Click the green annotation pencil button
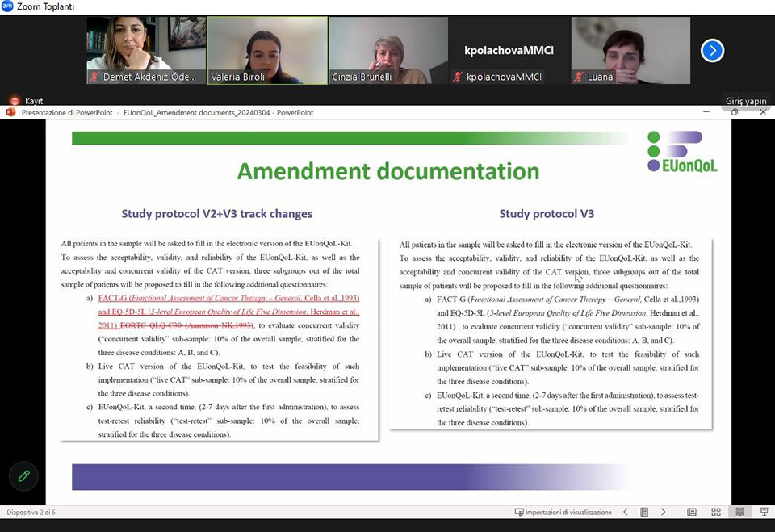 24,475
